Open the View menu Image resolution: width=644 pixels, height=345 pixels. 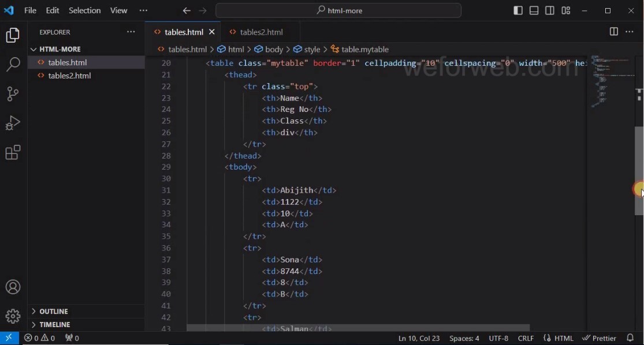point(118,10)
